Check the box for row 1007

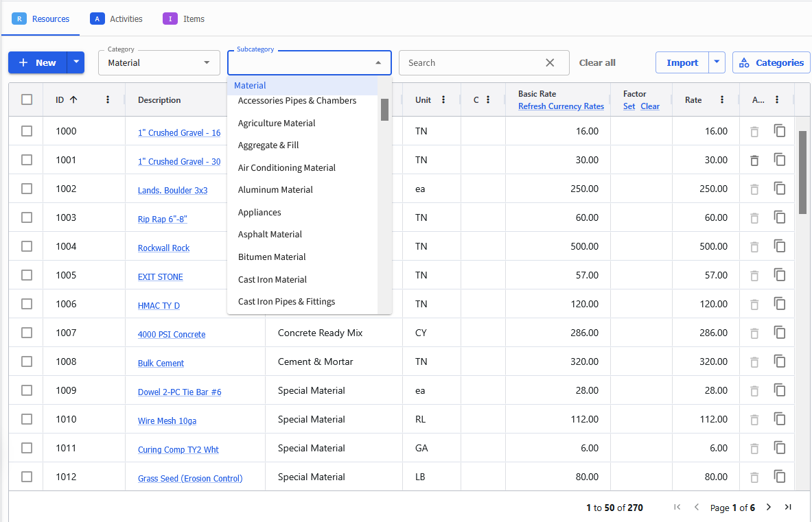tap(27, 333)
